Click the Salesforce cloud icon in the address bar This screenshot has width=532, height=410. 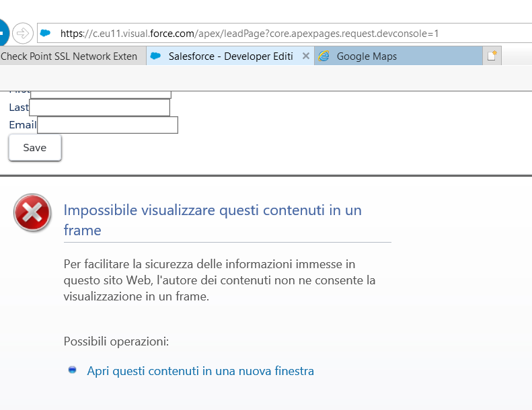click(x=46, y=33)
